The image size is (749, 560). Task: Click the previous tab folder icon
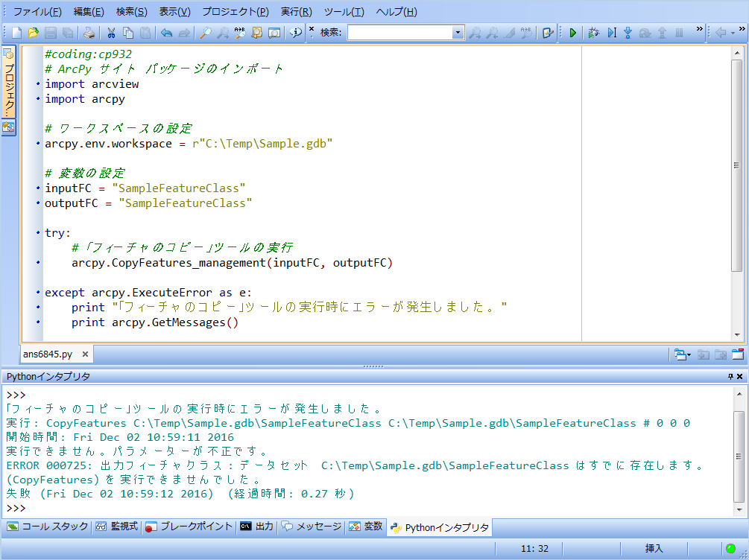703,354
